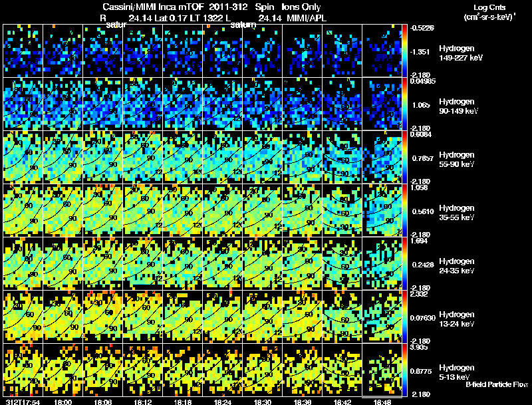This screenshot has height=405, width=532.
Task: Select the 18:00 time axis marker
Action: [63, 401]
